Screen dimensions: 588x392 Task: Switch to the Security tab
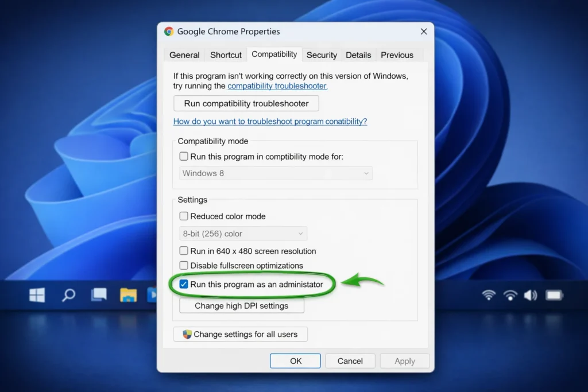point(322,55)
